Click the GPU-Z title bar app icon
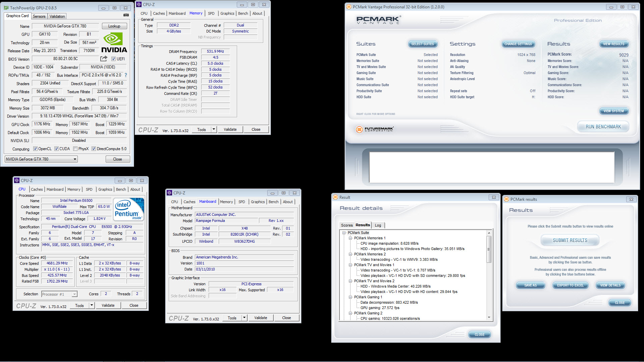The image size is (644, 362). 6,8
